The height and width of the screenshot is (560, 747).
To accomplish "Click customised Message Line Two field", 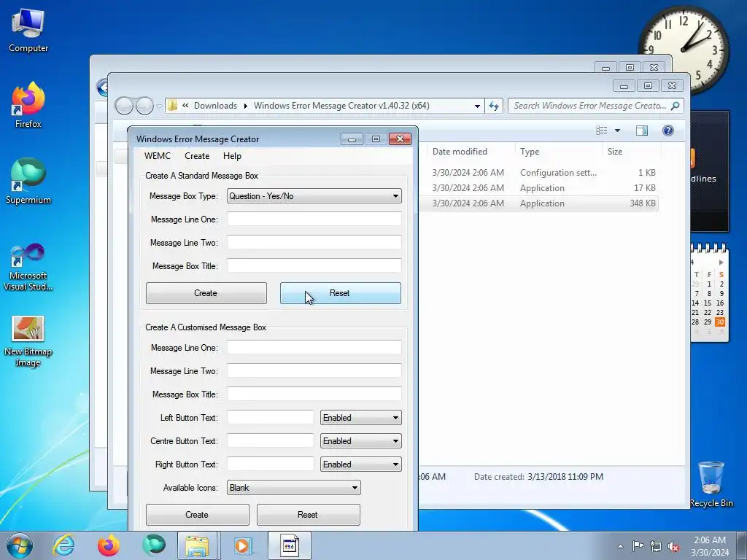I will pos(314,371).
